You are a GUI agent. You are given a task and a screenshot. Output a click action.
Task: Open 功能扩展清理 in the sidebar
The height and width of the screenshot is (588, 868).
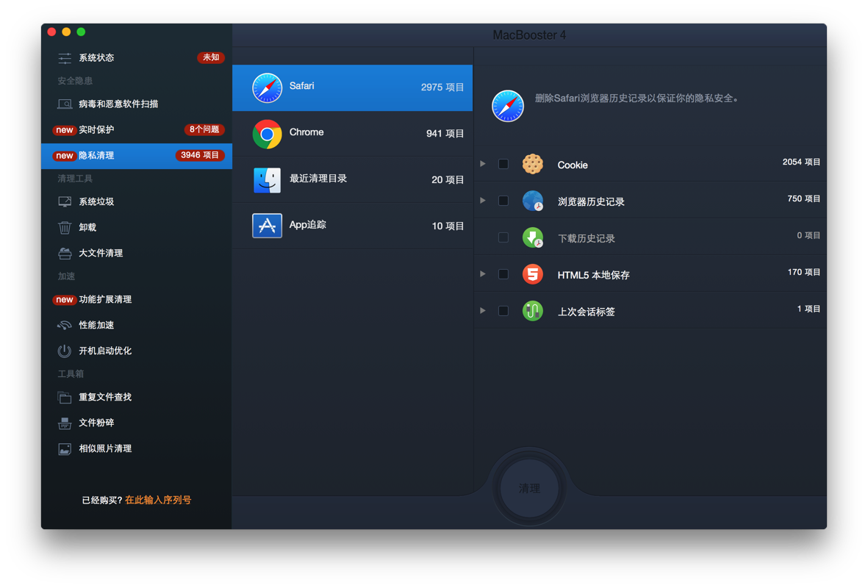pyautogui.click(x=137, y=300)
